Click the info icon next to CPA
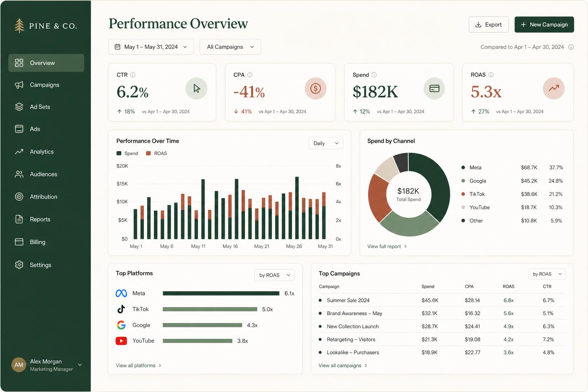The height and width of the screenshot is (392, 588). (x=250, y=75)
